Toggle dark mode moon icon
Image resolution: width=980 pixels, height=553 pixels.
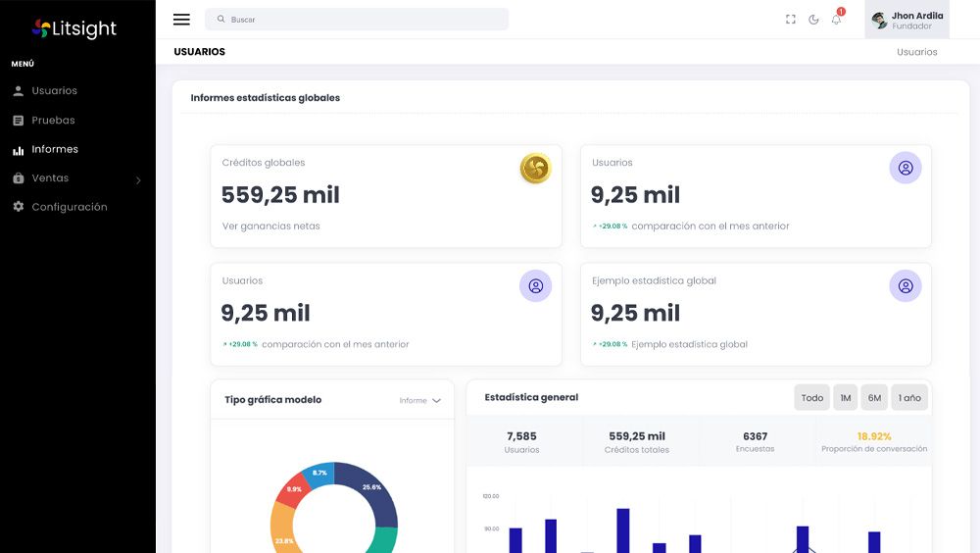point(813,20)
